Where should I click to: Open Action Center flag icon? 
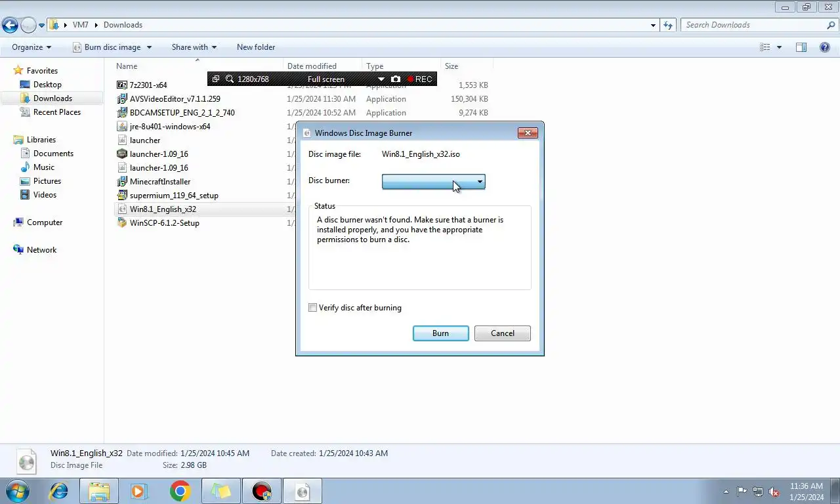(x=742, y=492)
